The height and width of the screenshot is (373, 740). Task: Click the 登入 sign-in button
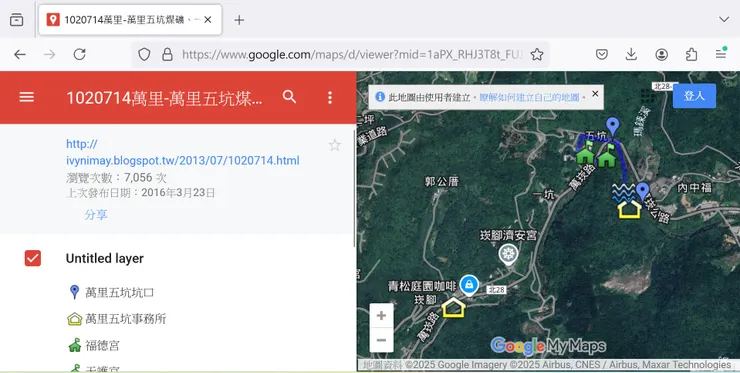coord(694,96)
